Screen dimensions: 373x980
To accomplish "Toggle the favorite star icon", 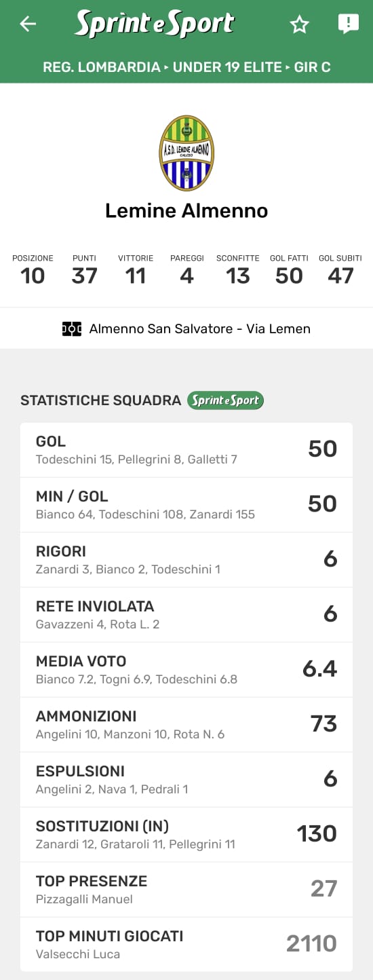I will (299, 25).
